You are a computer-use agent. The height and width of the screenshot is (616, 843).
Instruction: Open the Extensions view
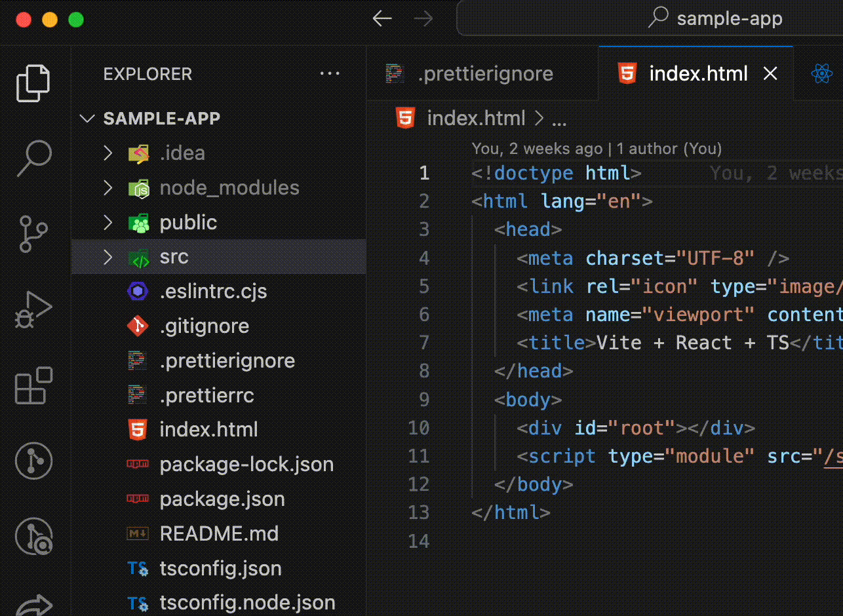pos(33,385)
